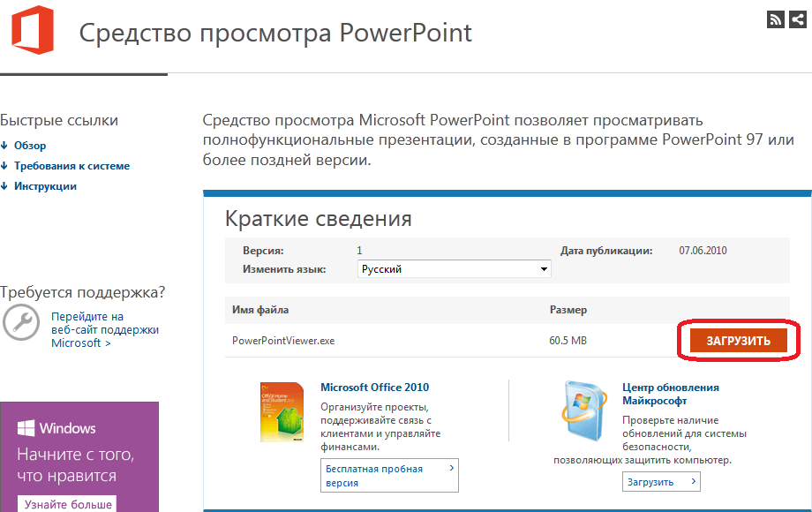
Task: Open the RSS feed icon
Action: coord(776,19)
